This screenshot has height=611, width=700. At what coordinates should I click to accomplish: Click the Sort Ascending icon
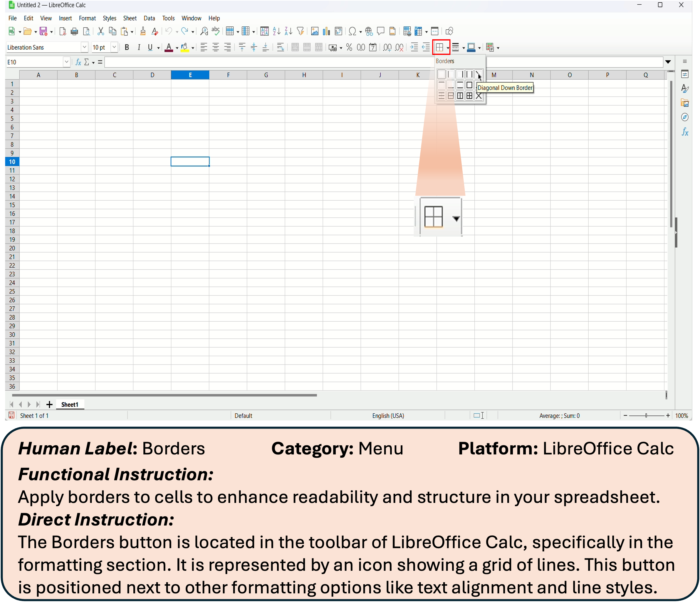(276, 31)
